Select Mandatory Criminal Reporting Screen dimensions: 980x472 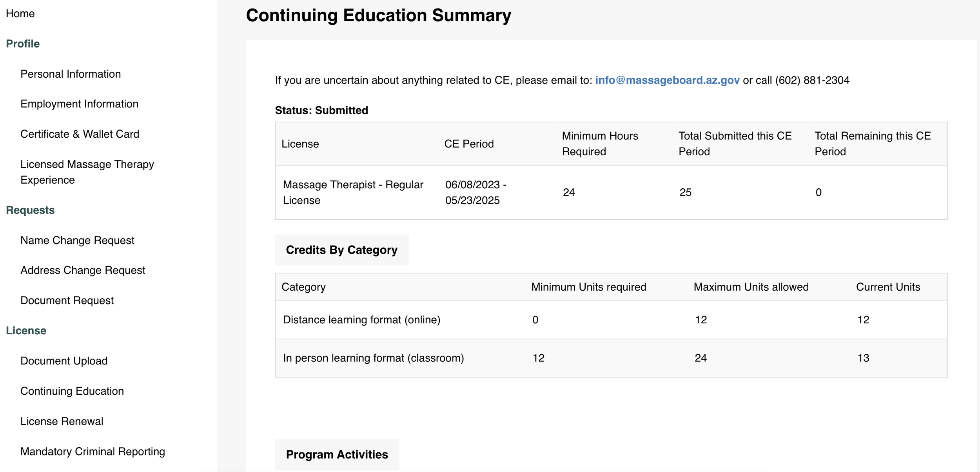click(x=93, y=452)
